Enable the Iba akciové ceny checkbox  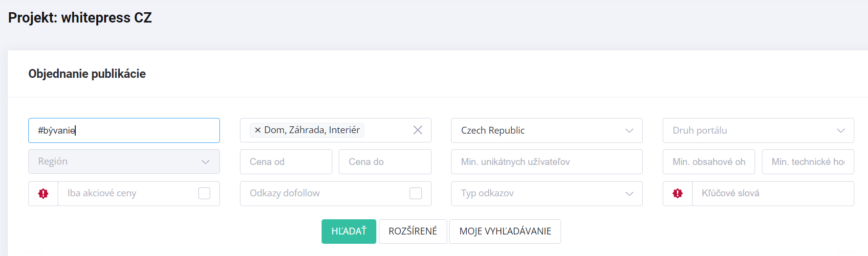pyautogui.click(x=204, y=193)
